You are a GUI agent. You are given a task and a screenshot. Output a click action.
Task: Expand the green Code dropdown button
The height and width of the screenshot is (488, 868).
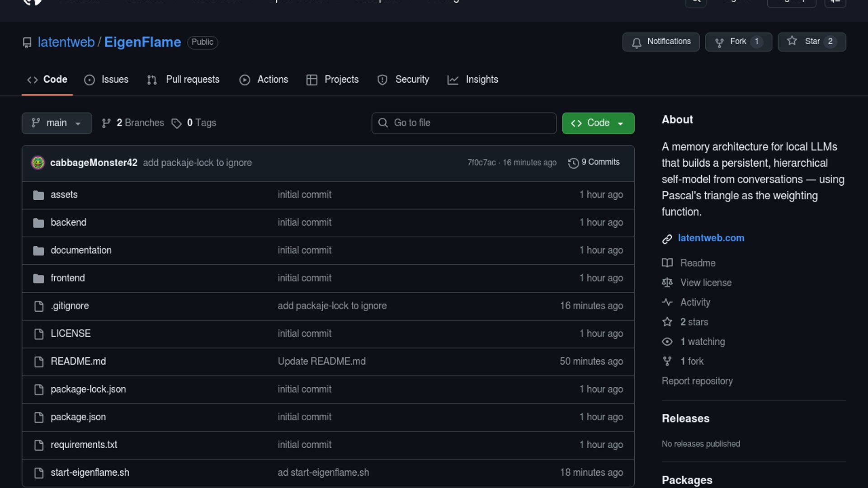tap(598, 123)
